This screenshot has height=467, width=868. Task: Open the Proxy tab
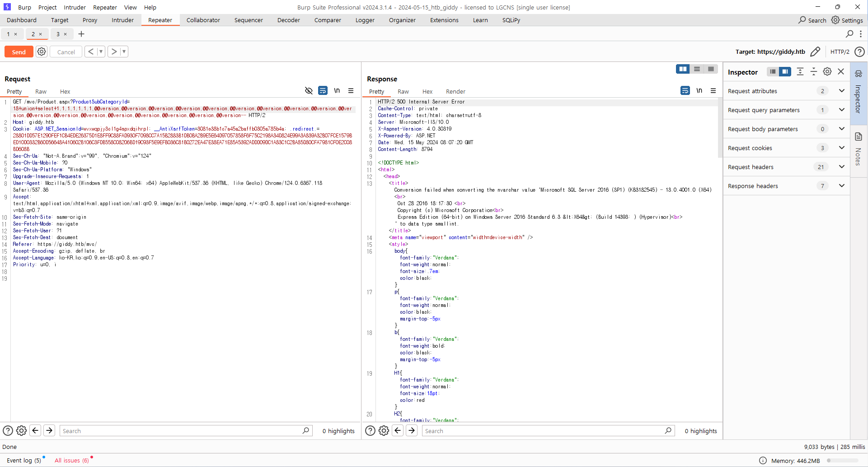tap(90, 20)
